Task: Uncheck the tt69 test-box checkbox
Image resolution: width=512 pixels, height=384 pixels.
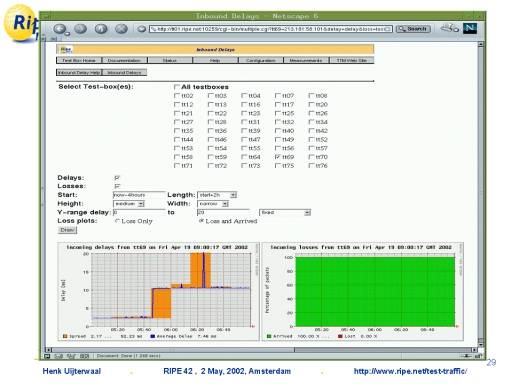Action: 277,157
